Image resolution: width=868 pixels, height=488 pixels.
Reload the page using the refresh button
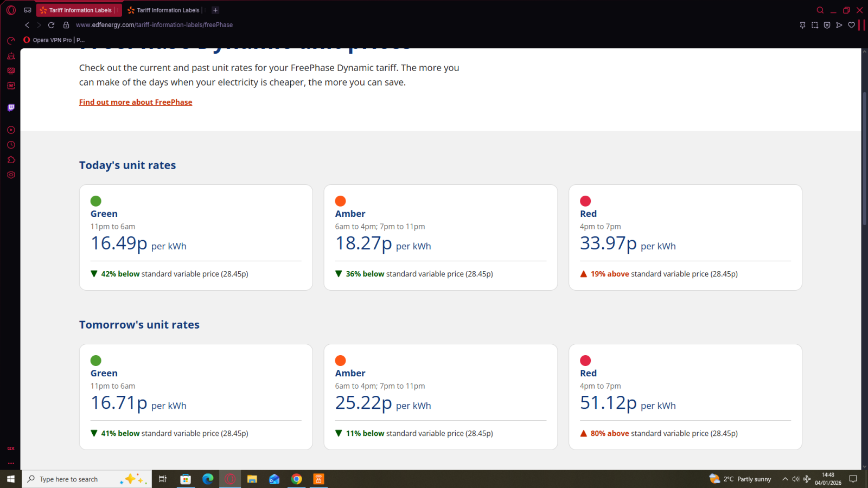(52, 25)
